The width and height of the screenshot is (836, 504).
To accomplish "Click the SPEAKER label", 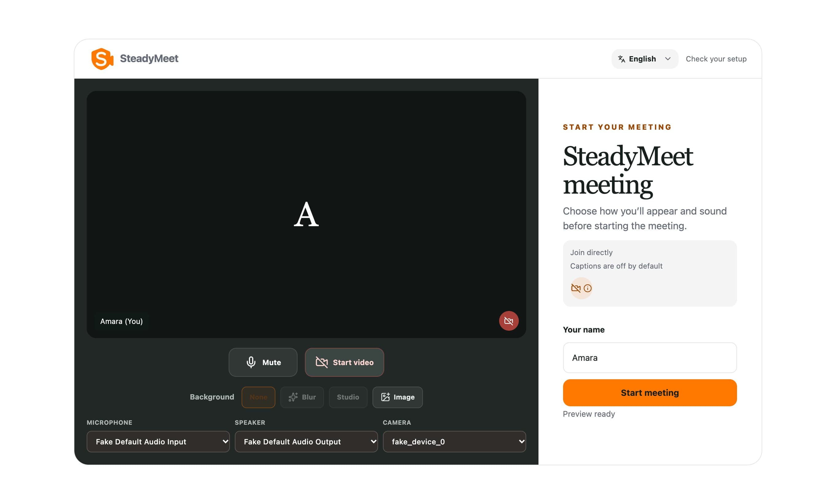I will coord(250,423).
